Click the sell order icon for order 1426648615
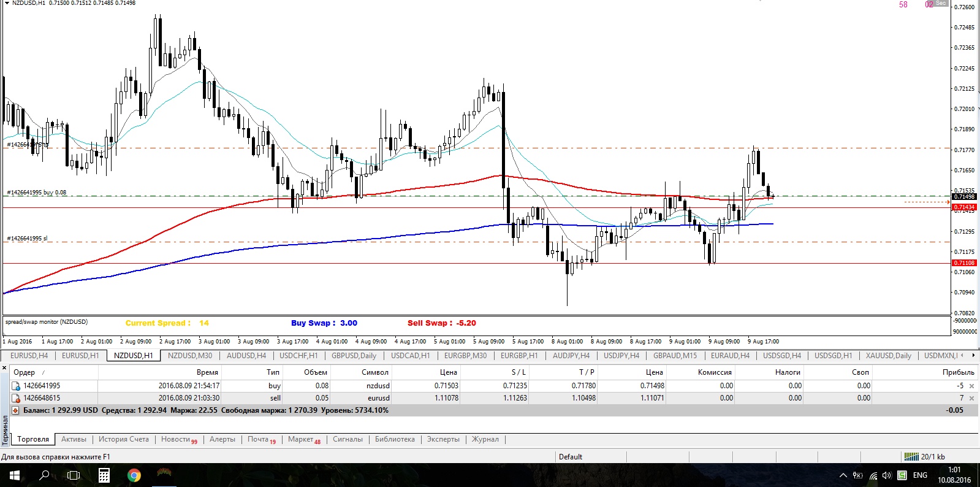This screenshot has height=487, width=980. coord(16,398)
